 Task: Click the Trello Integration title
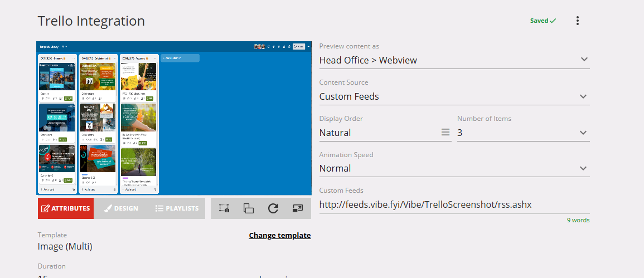[91, 21]
